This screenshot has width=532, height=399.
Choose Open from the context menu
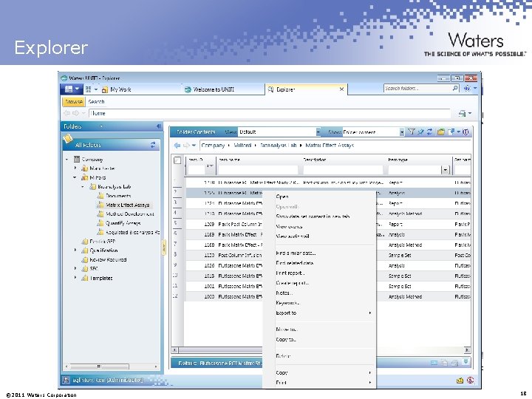(x=282, y=197)
